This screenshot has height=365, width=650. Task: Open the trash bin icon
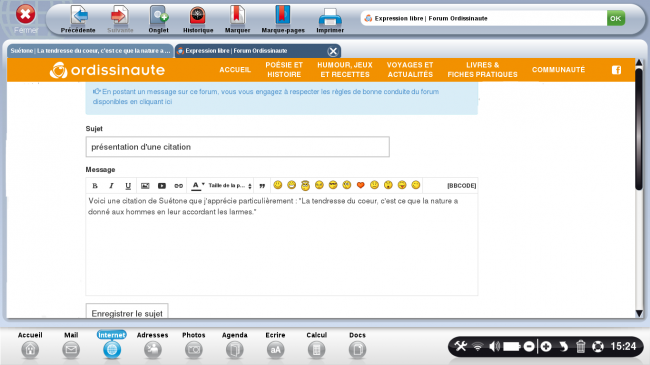pos(580,346)
